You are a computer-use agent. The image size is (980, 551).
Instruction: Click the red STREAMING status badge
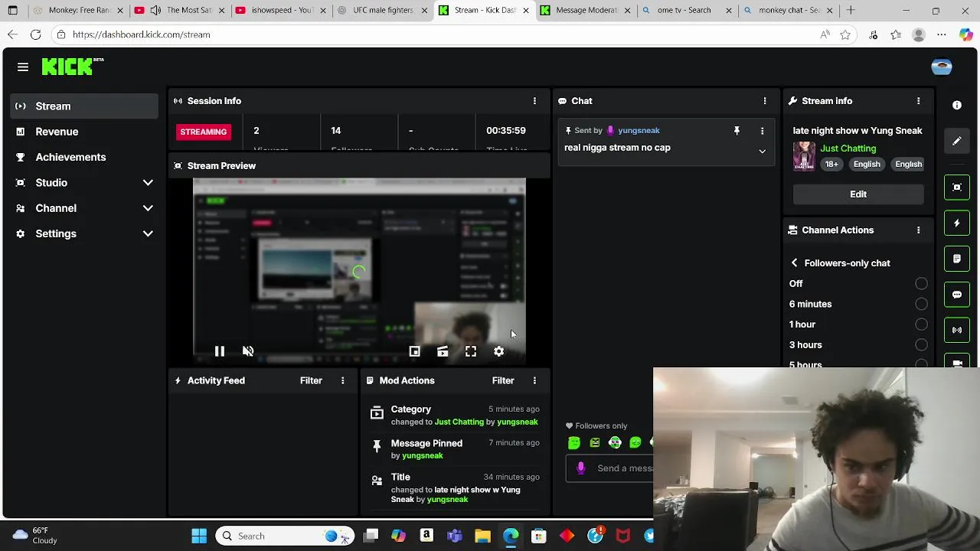click(x=204, y=132)
